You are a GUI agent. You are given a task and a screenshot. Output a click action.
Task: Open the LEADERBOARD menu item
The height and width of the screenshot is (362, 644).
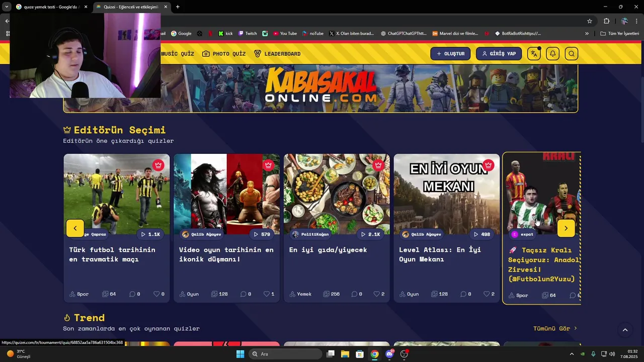pos(277,54)
